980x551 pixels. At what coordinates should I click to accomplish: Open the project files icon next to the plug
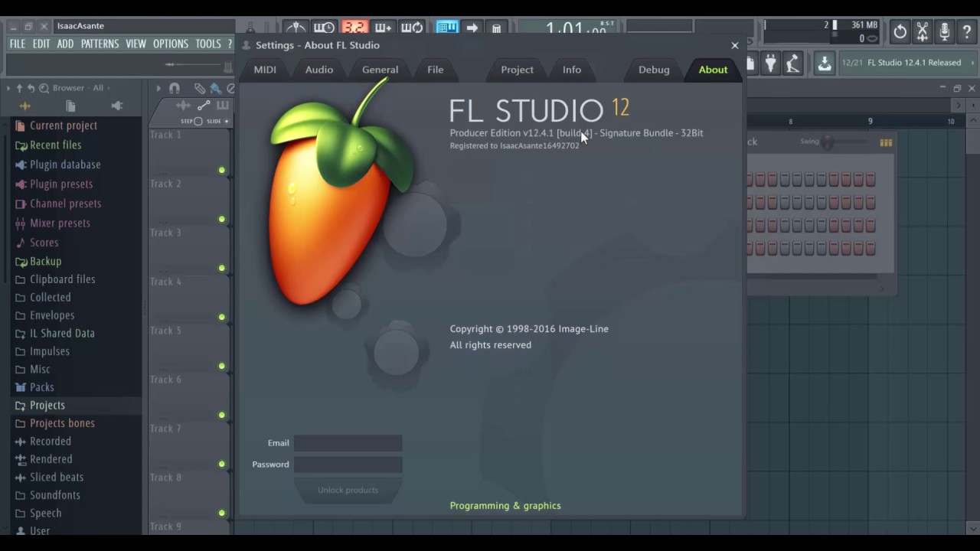pos(752,64)
